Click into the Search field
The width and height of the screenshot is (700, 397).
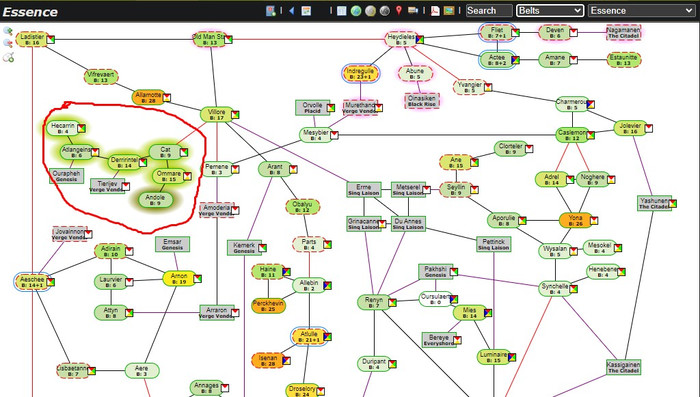click(489, 11)
